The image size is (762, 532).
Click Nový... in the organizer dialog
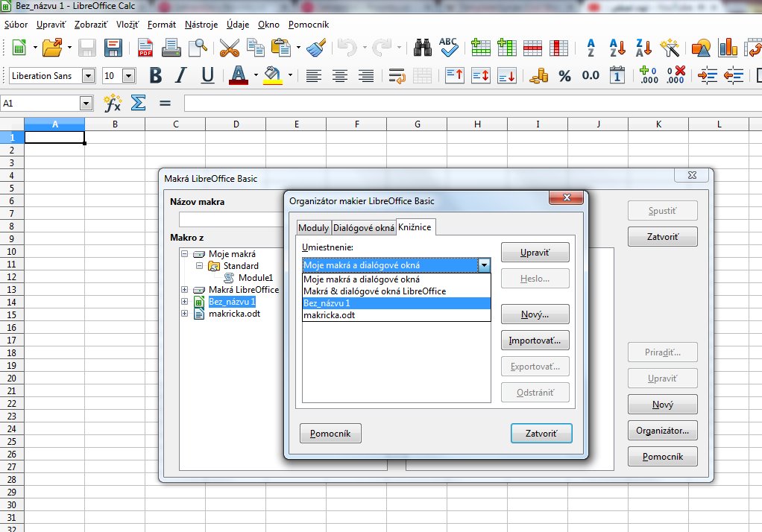pyautogui.click(x=535, y=314)
